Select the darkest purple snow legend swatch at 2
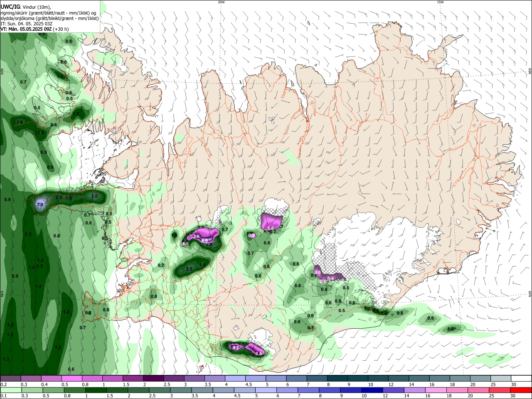Screen dimensions: 532x399 tap(153, 379)
